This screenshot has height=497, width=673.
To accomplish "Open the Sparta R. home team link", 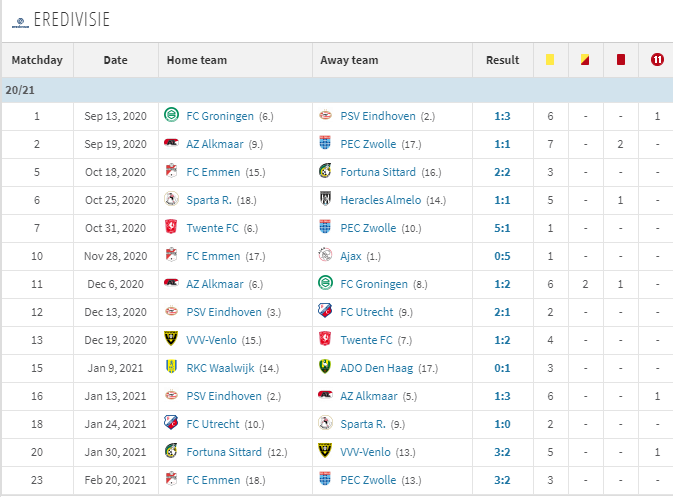I will pos(209,200).
